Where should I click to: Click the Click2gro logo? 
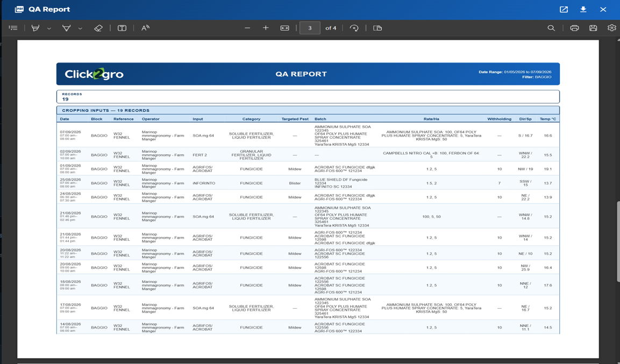pos(94,74)
